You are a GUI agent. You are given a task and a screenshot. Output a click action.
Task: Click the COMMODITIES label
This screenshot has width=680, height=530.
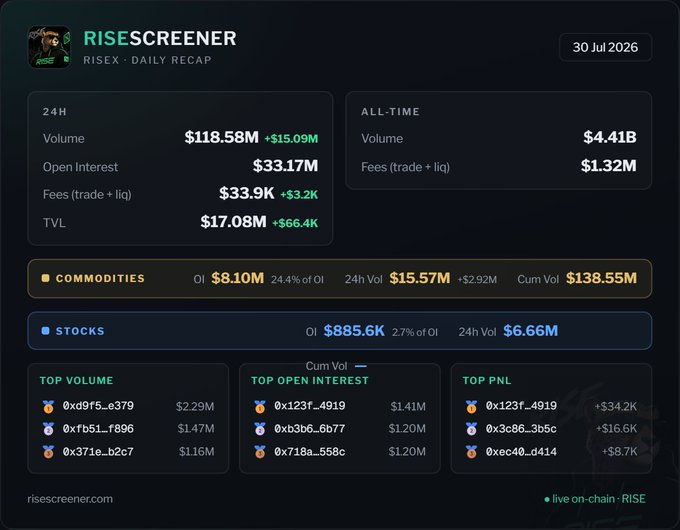(100, 278)
